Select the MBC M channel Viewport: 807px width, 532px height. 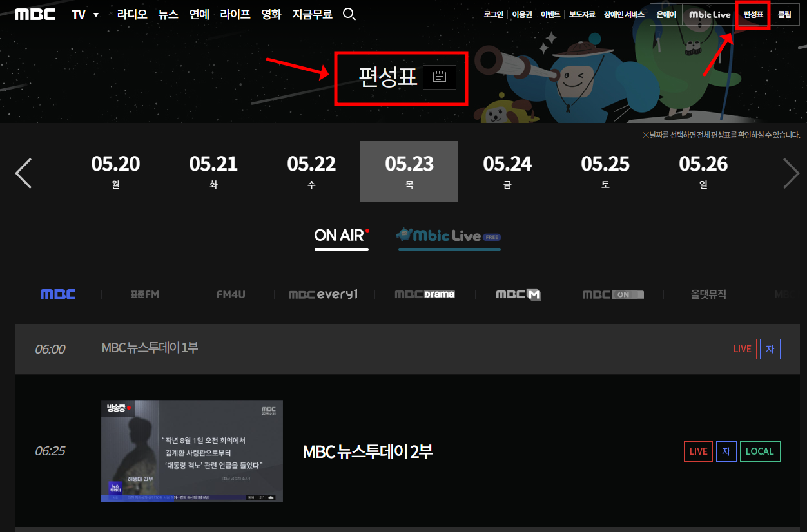(x=518, y=294)
